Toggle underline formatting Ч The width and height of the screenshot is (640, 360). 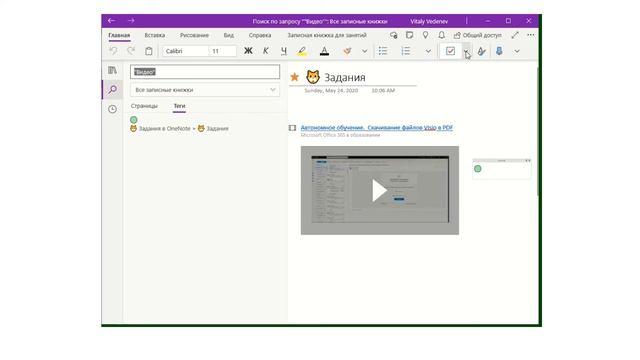coord(284,51)
